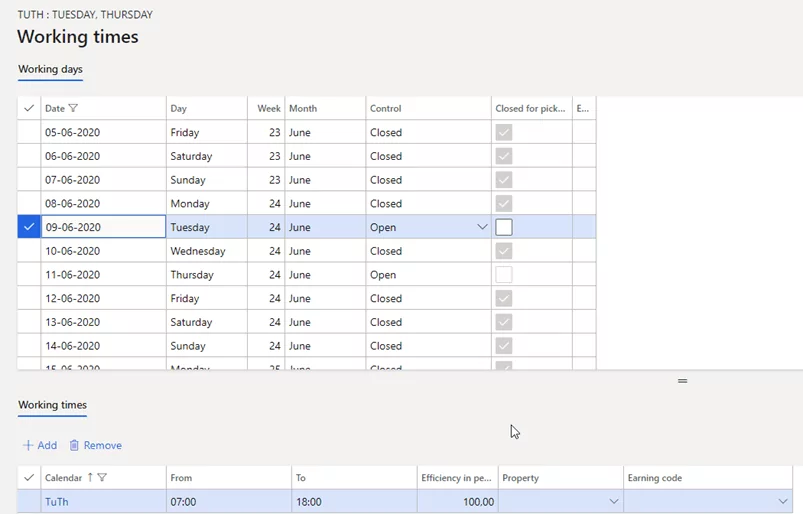The height and width of the screenshot is (514, 803).
Task: Click the Thursday day cell
Action: [x=207, y=274]
